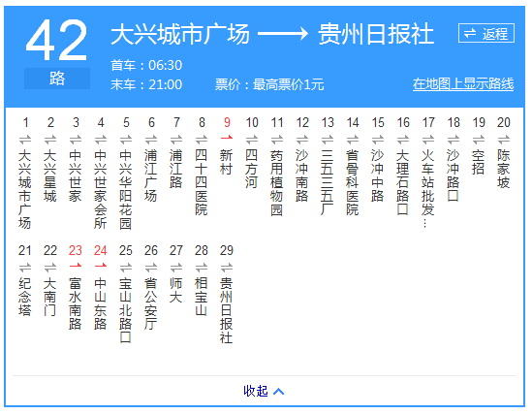
Task: Click the red one-way arrow under stop 23
Action: click(76, 266)
